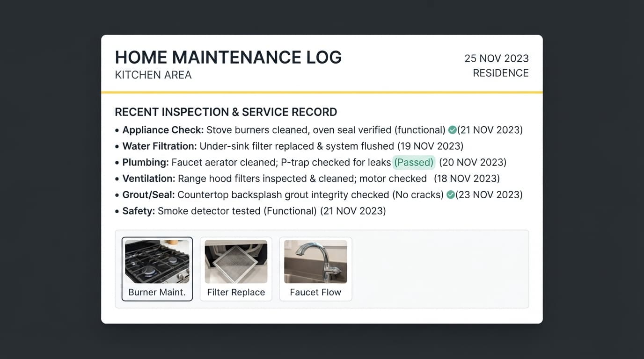The height and width of the screenshot is (359, 644).
Task: Click the 25 NOV 2023 log date
Action: pyautogui.click(x=497, y=58)
